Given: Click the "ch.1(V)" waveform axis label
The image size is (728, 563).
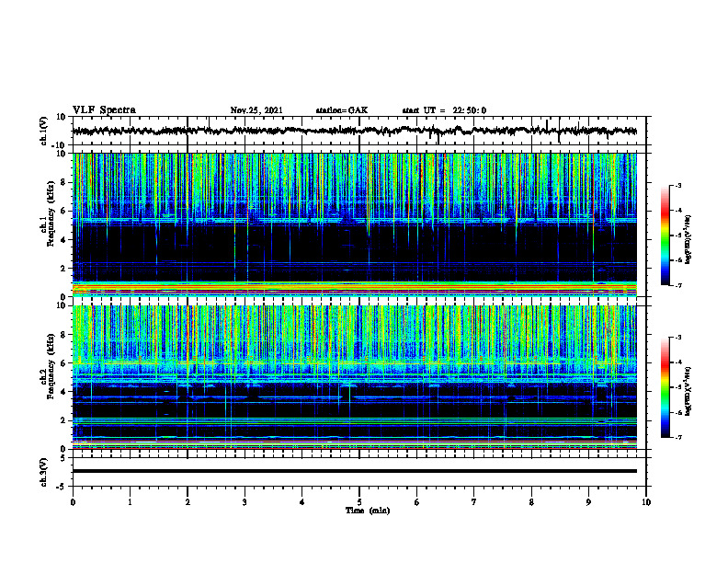Looking at the screenshot, I should 43,131.
